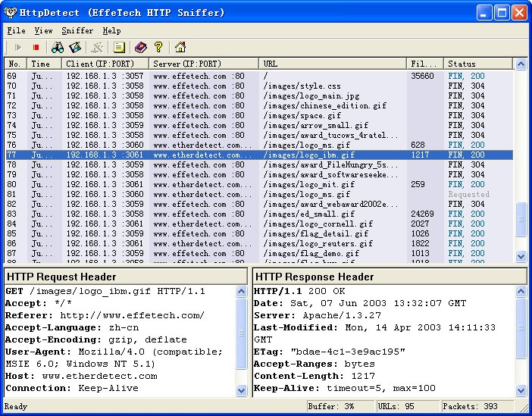The image size is (532, 416).
Task: Stop sniffing with the red stop icon
Action: pos(36,47)
